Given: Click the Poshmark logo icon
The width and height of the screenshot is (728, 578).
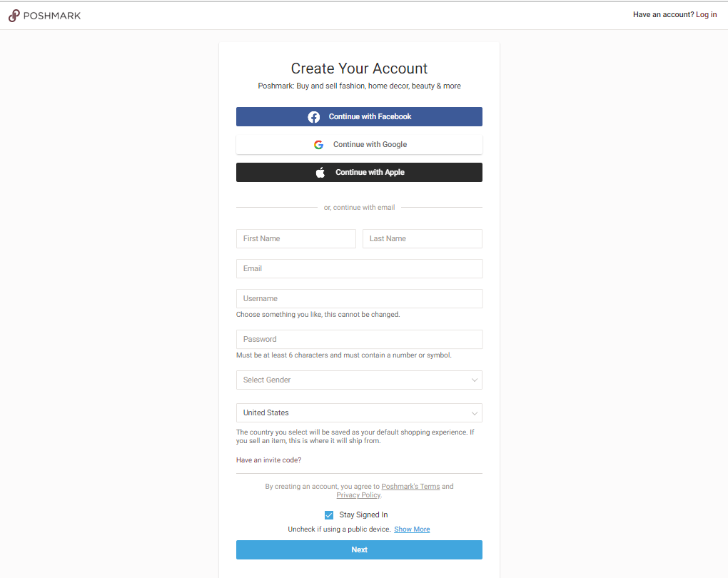Looking at the screenshot, I should 14,15.
